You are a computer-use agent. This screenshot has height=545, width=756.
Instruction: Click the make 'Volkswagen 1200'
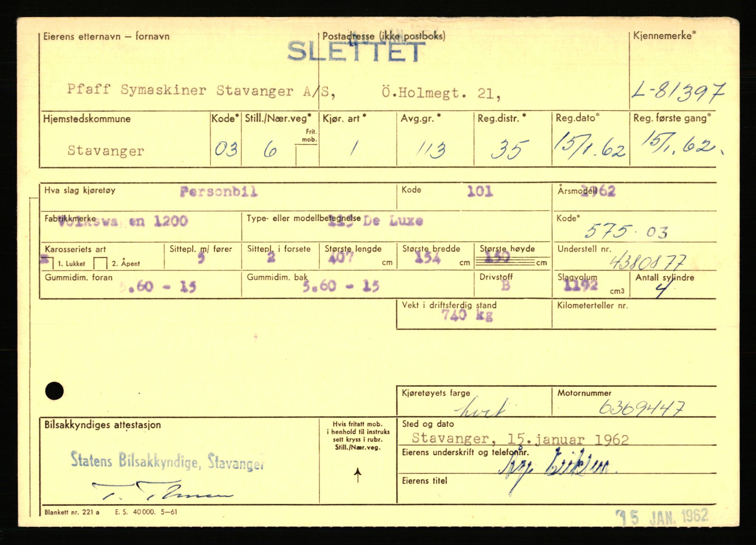pos(123,221)
